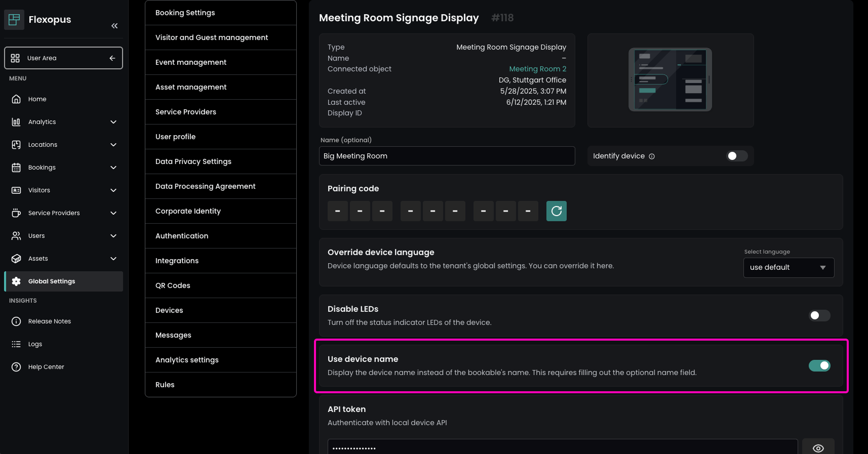Turn off Use device name toggle
The height and width of the screenshot is (454, 868).
tap(819, 365)
